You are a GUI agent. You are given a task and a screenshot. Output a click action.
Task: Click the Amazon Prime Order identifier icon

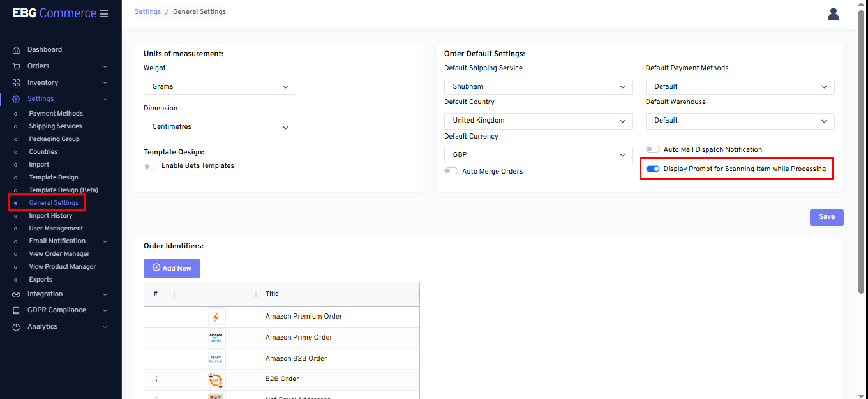pyautogui.click(x=215, y=338)
